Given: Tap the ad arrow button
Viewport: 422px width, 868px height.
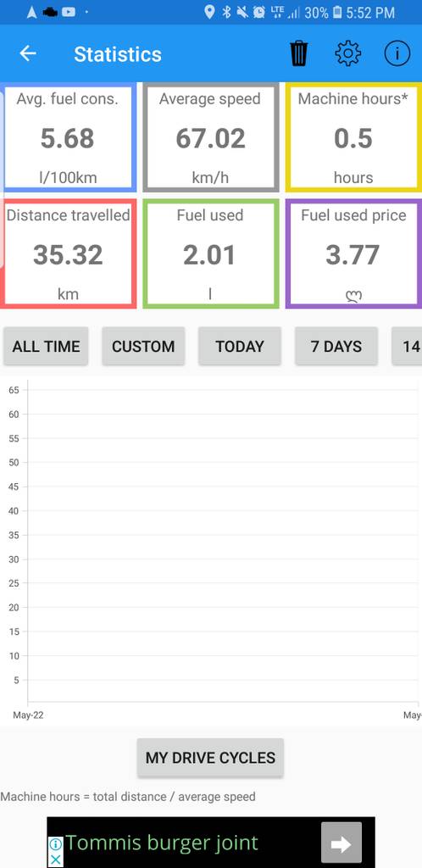Looking at the screenshot, I should coord(341,843).
